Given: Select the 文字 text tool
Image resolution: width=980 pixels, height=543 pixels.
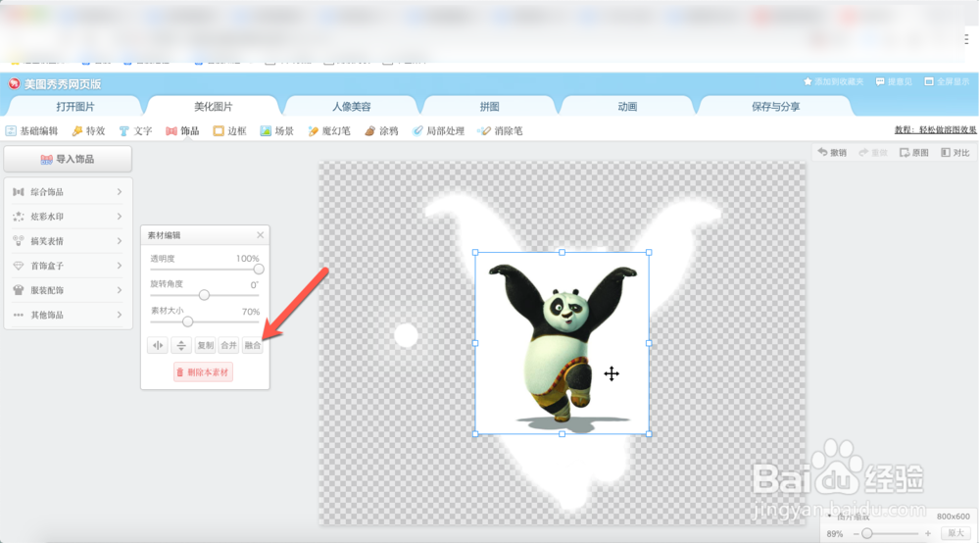Looking at the screenshot, I should (x=135, y=131).
